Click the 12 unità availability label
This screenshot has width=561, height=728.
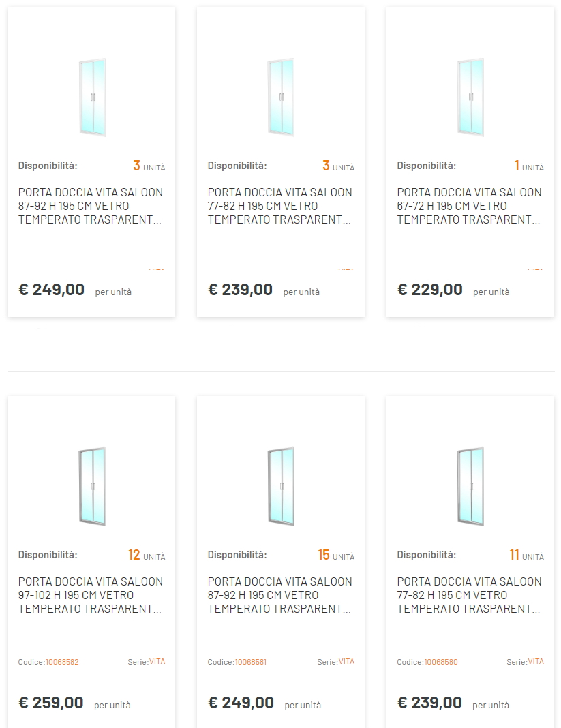[x=147, y=555]
